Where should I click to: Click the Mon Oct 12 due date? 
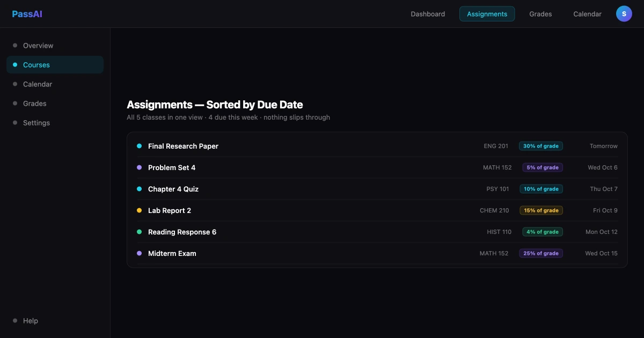coord(602,232)
